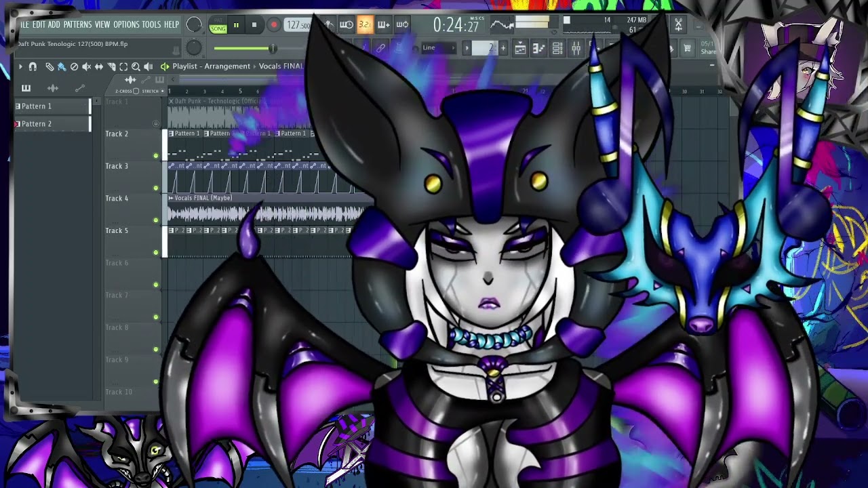Pause playback with the pause button
Image resolution: width=868 pixels, height=488 pixels.
pos(236,25)
